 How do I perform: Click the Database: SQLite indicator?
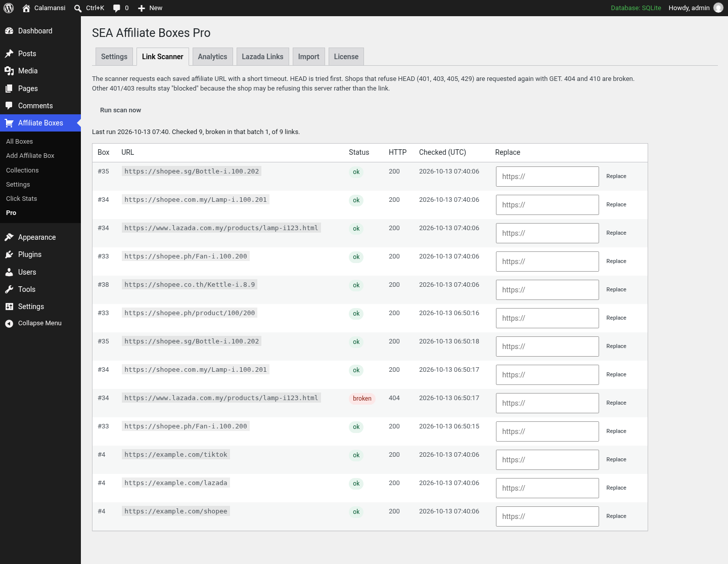[636, 8]
